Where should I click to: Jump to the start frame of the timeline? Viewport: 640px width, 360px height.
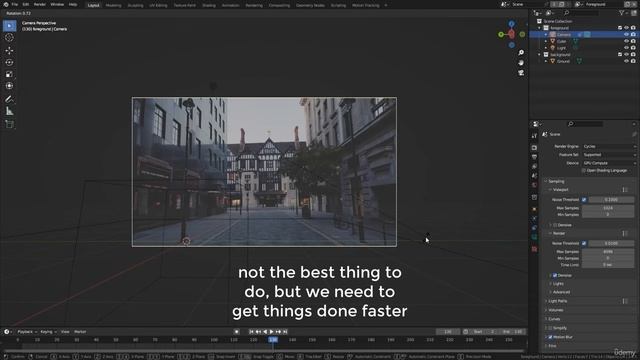click(x=251, y=332)
